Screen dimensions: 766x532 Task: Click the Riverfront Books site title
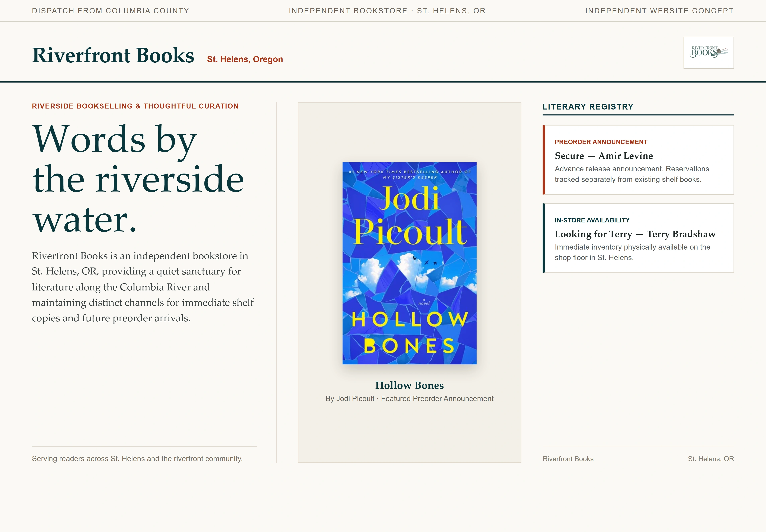point(113,55)
